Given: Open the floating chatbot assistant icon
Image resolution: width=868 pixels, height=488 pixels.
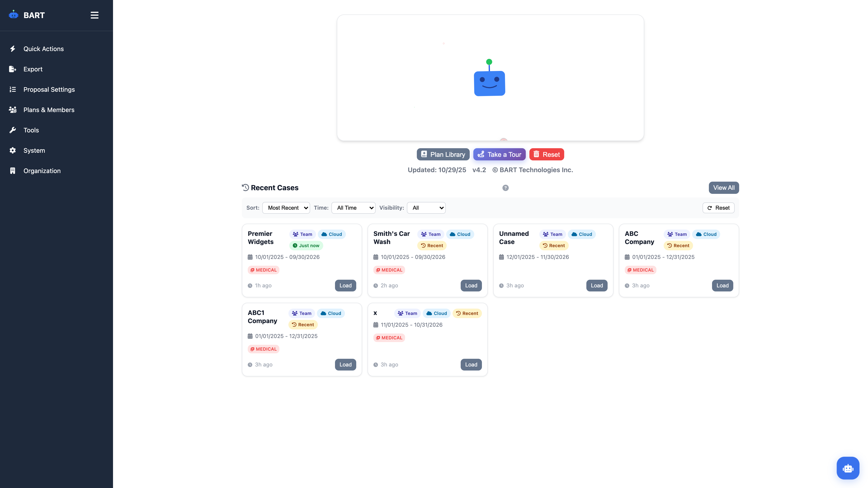Looking at the screenshot, I should (x=848, y=468).
